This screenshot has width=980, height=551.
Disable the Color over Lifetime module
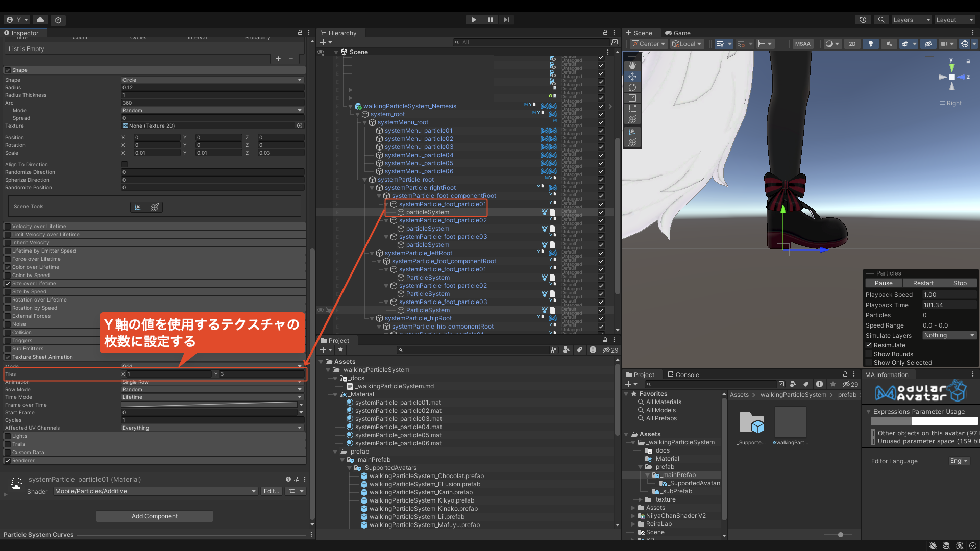tap(8, 267)
